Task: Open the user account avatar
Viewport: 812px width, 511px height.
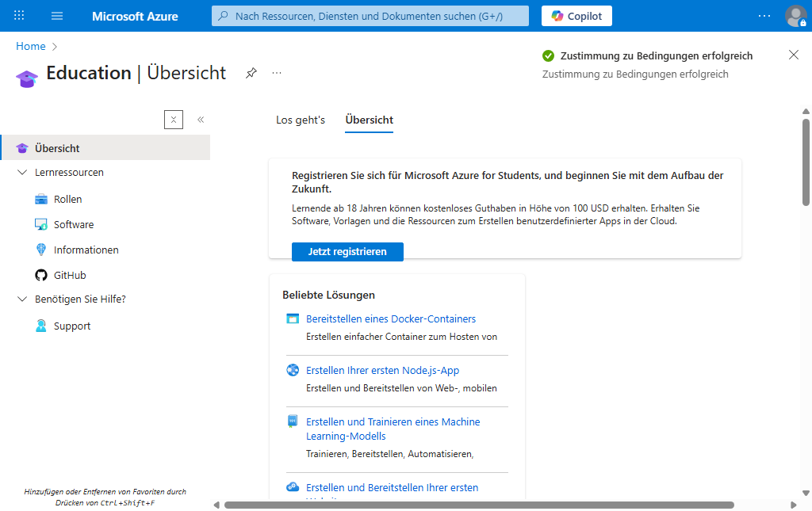Action: [x=796, y=16]
